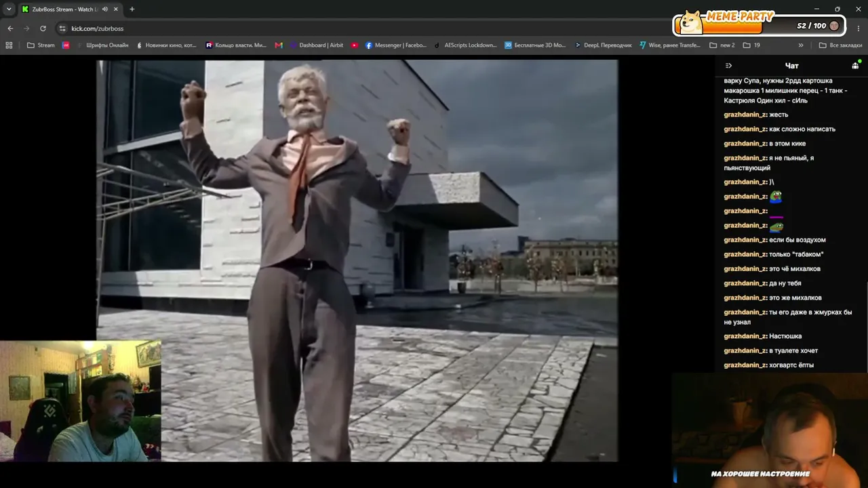Viewport: 868px width, 488px height.
Task: Open the apps grid shortcut
Action: (9, 45)
